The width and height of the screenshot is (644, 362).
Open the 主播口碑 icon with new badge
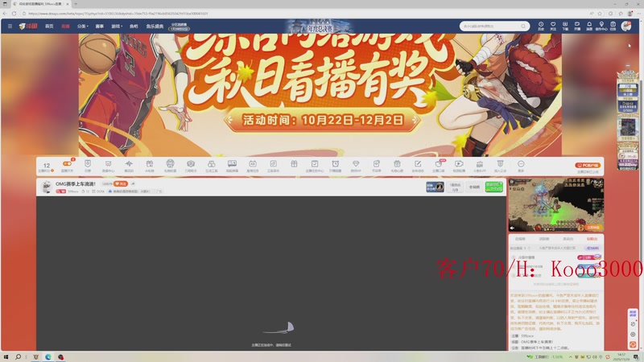(x=438, y=166)
